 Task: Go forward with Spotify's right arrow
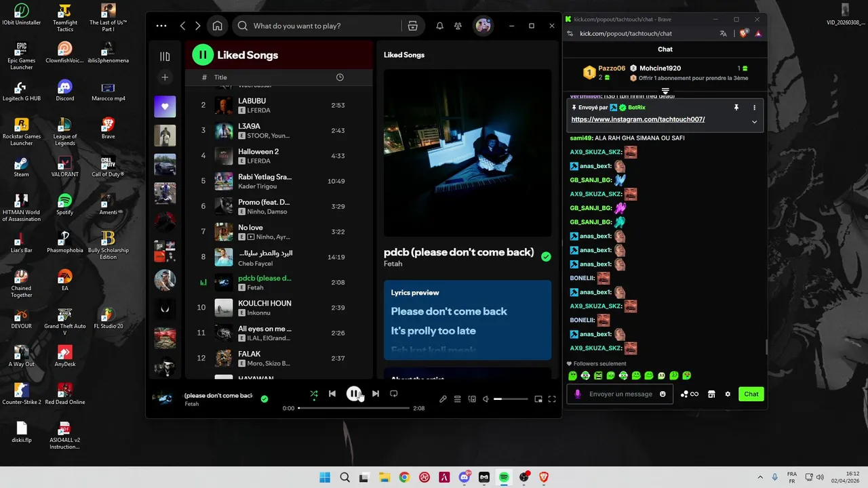[197, 26]
